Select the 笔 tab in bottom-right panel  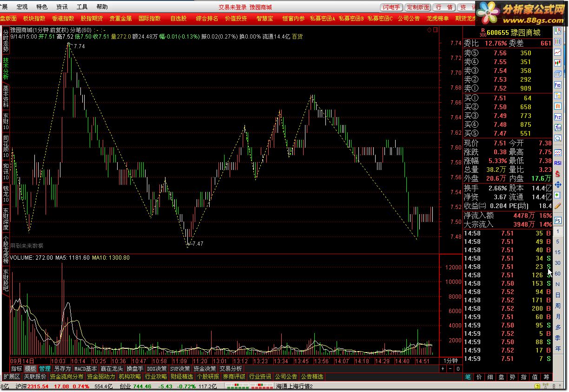pyautogui.click(x=468, y=377)
